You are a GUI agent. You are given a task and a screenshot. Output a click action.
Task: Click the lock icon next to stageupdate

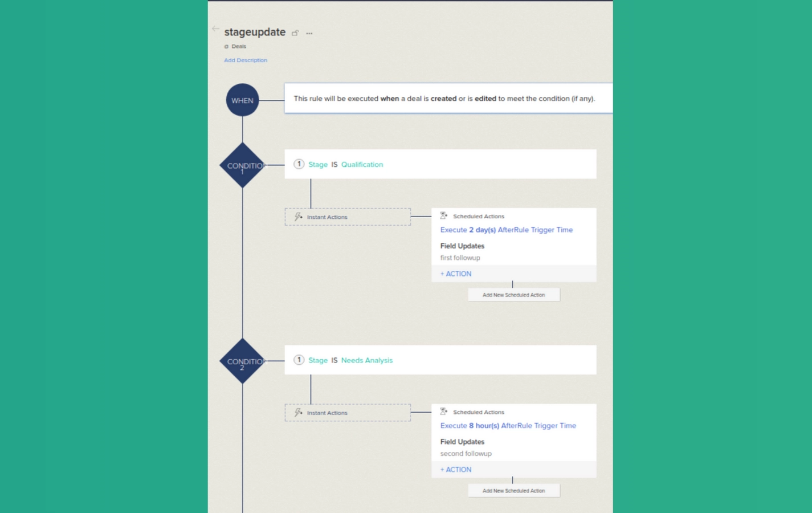tap(295, 33)
